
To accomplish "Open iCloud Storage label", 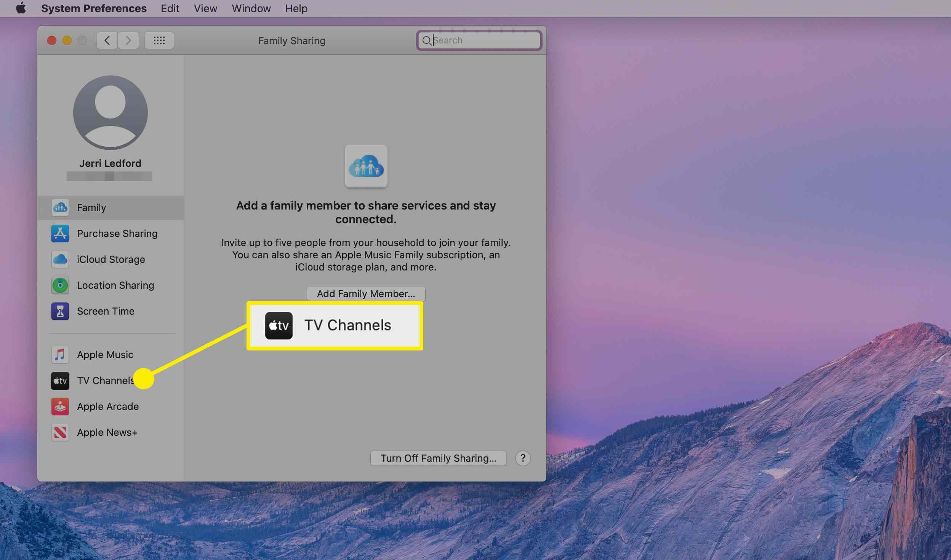I will (x=111, y=259).
